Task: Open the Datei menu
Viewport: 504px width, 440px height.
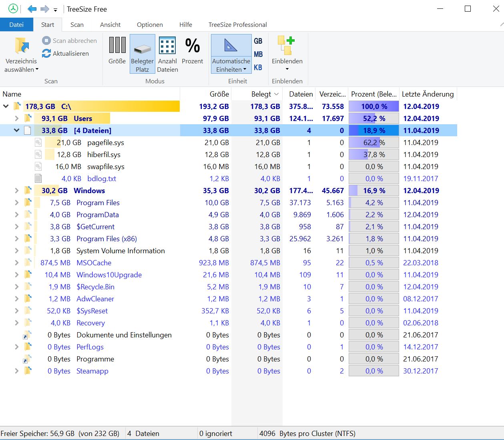Action: coord(16,24)
